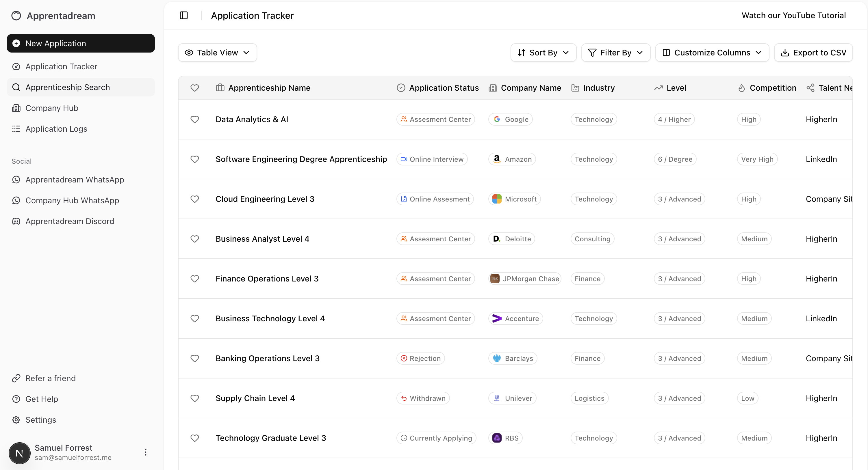
Task: Open the account options via three-dot menu
Action: pos(146,452)
